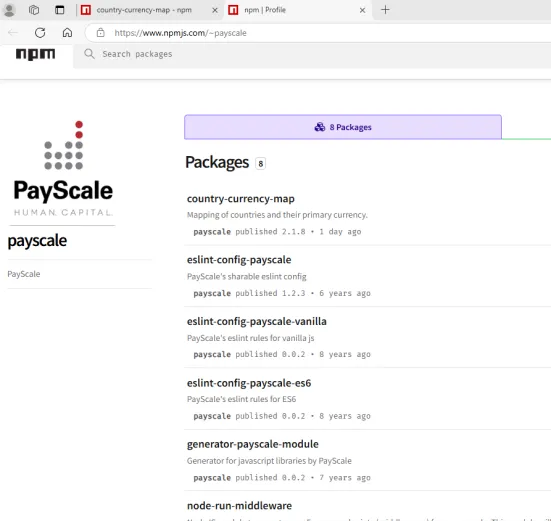The image size is (551, 522).
Task: Open the eslint-config-payscale-vanilla package
Action: click(257, 321)
